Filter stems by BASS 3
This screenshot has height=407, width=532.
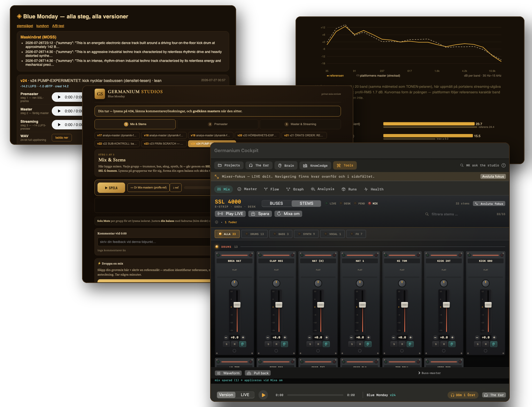[281, 234]
